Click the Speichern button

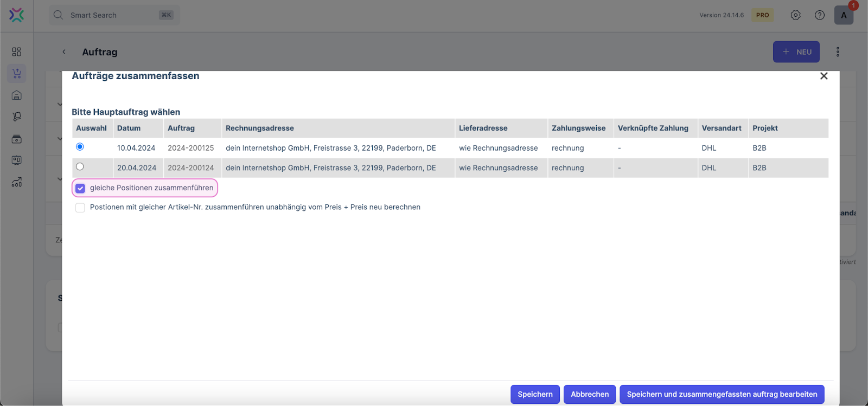[534, 394]
